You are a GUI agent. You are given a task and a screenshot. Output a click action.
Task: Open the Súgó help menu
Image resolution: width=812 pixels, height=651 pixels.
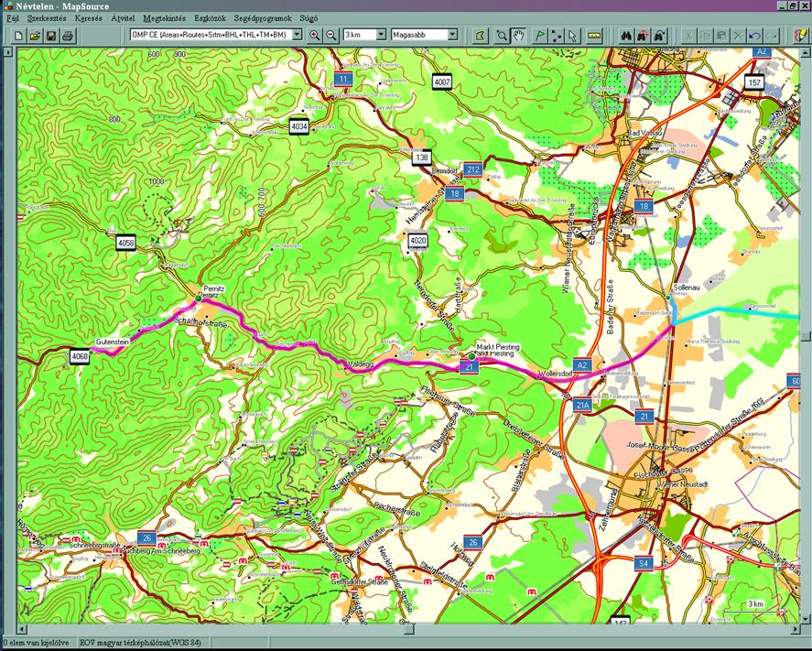[x=309, y=18]
